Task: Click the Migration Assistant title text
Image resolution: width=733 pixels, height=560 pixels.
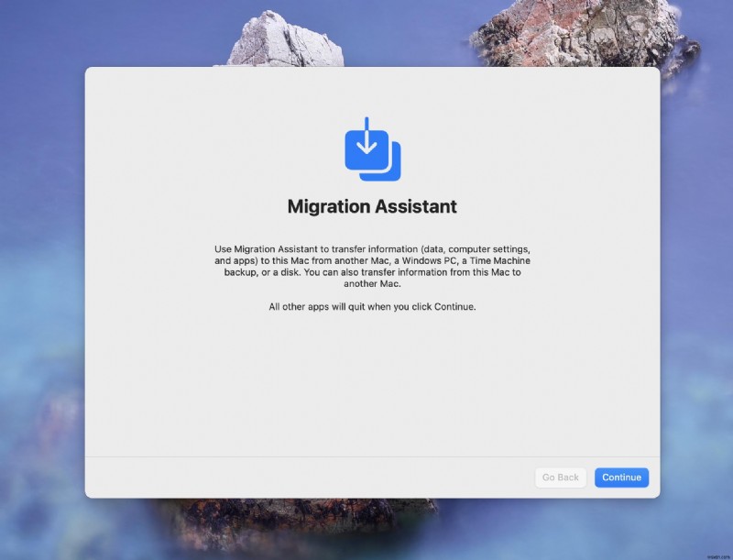Action: click(x=370, y=206)
